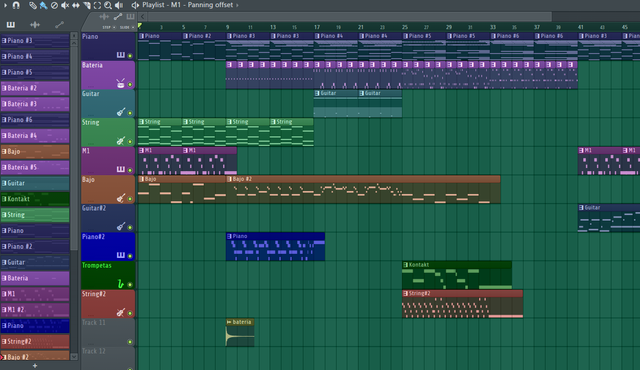Click keyboard icon on Piano#2 track
Image resolution: width=640 pixels, height=370 pixels.
pos(120,255)
